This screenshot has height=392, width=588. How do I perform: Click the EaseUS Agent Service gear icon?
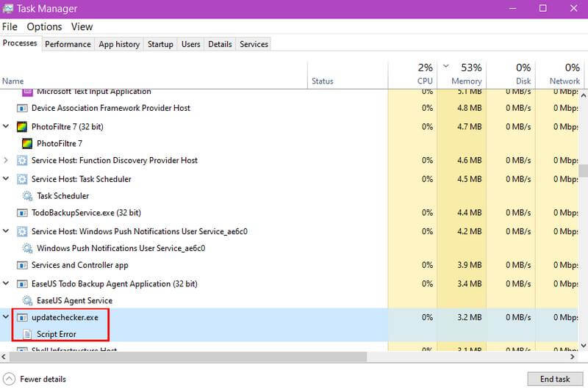27,301
